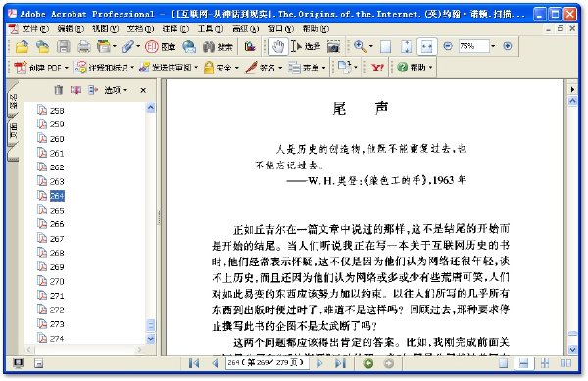Select the text selection 选择 tool
Image resolution: width=588 pixels, height=381 pixels.
[306, 46]
